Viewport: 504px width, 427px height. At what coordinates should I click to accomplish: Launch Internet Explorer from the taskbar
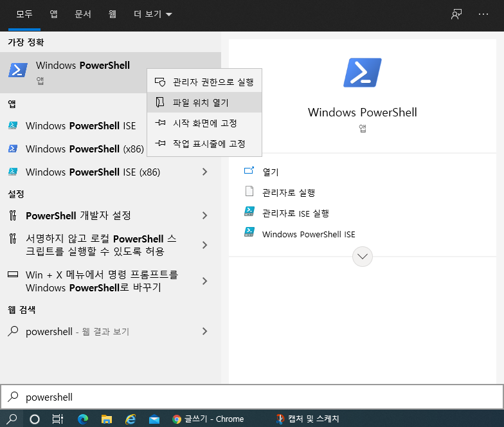(130, 419)
